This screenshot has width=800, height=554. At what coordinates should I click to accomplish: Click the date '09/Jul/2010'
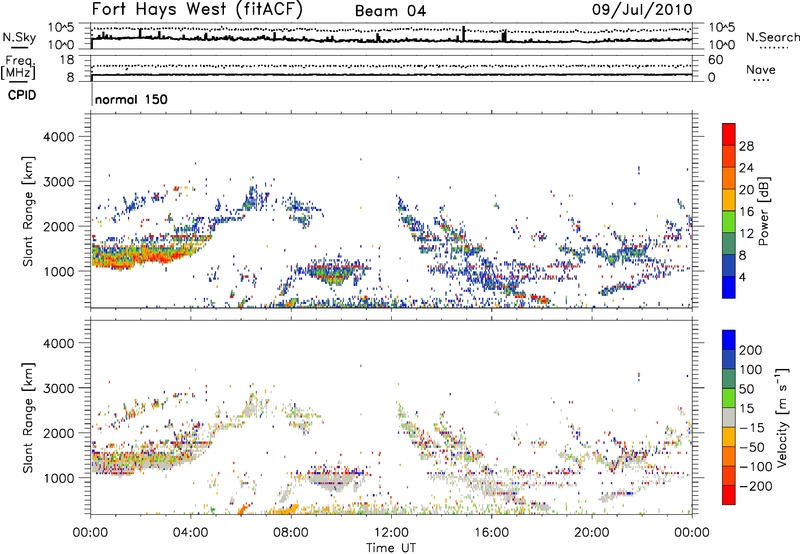tap(642, 10)
